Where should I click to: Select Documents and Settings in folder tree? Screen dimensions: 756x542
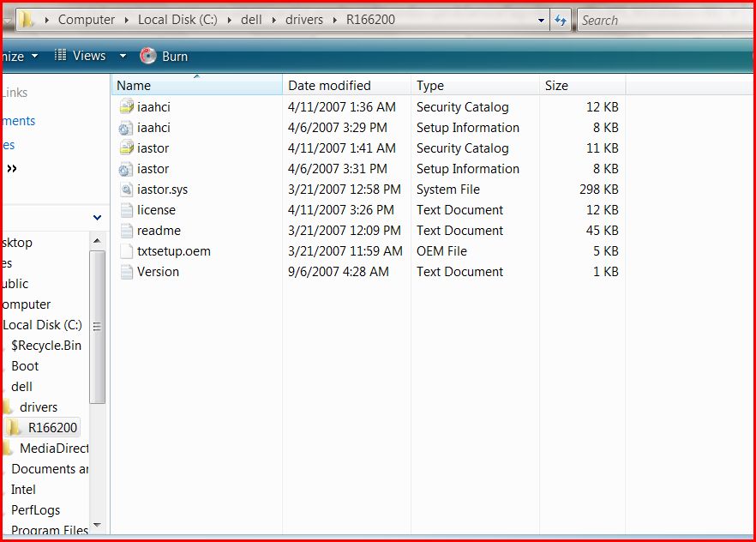point(50,469)
